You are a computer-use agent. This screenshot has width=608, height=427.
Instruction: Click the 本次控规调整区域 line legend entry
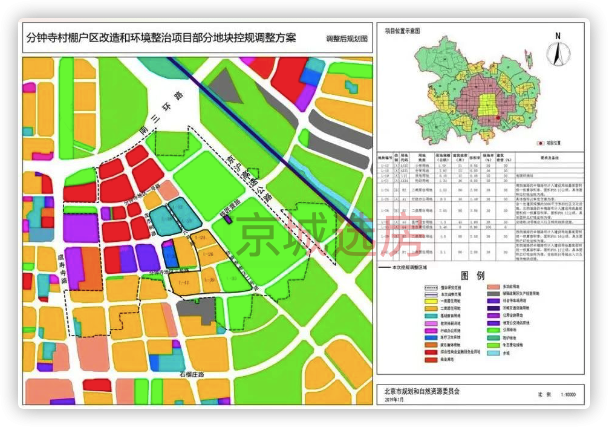coord(403,268)
